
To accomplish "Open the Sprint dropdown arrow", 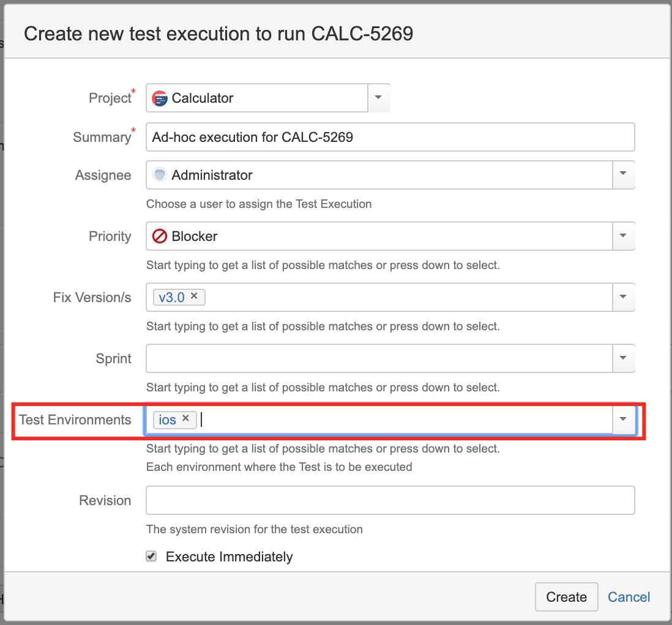I will (623, 358).
